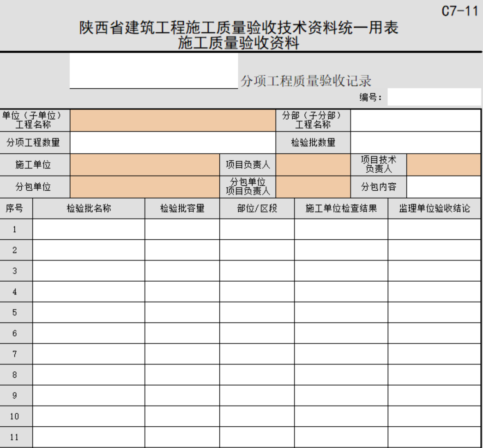The width and height of the screenshot is (483, 448).
Task: Click the orange 项目技术负责人 value cell
Action: [x=443, y=165]
